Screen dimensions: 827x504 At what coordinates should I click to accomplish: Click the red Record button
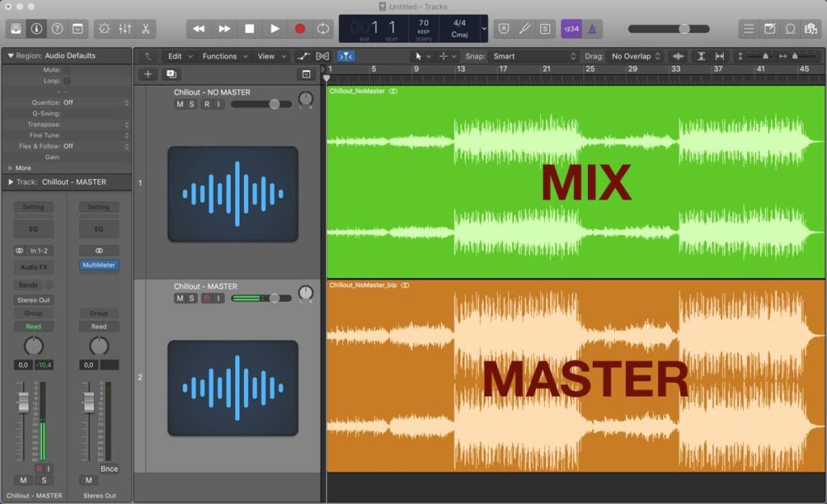pyautogui.click(x=300, y=29)
